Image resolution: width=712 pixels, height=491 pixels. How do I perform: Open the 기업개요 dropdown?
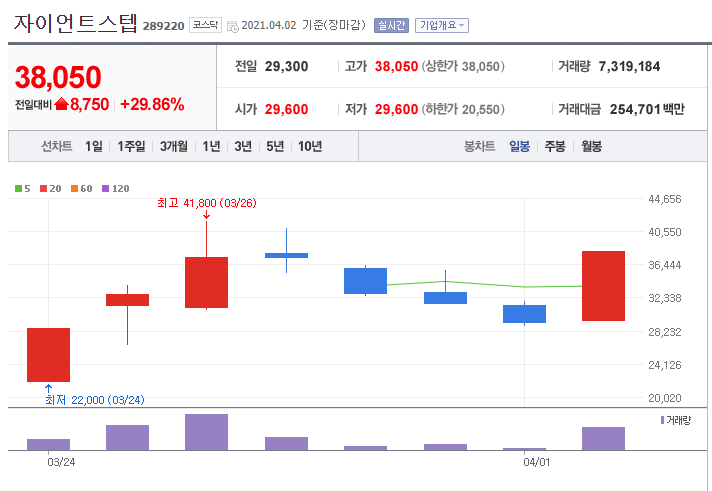point(441,25)
